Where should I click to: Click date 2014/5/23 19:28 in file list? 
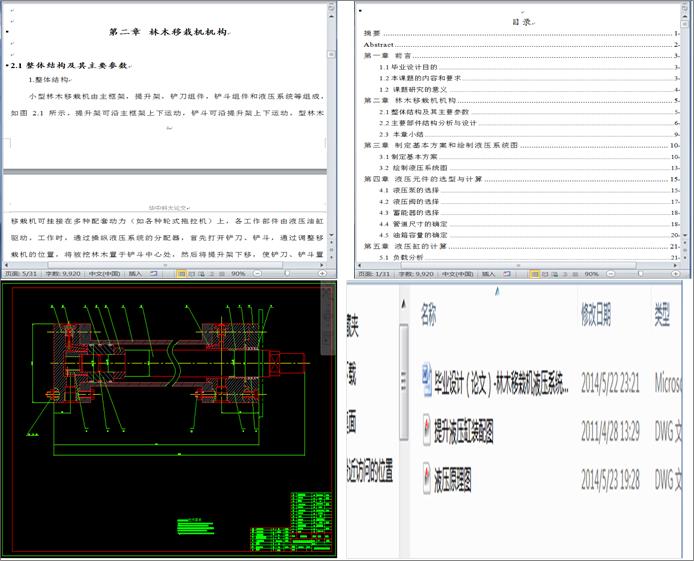610,480
